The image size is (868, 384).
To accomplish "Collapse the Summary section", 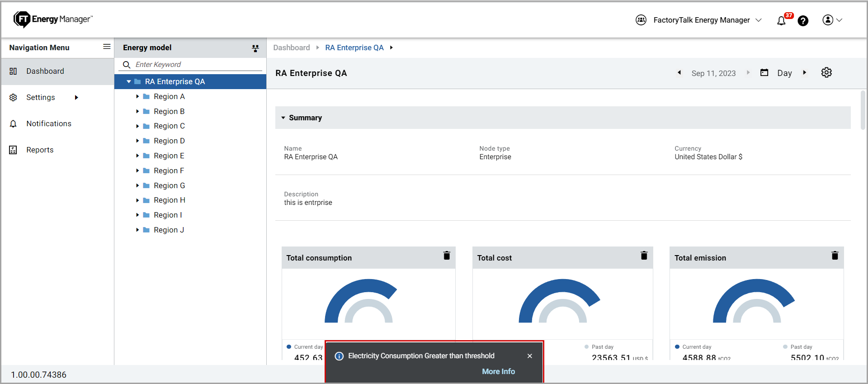I will (x=283, y=118).
